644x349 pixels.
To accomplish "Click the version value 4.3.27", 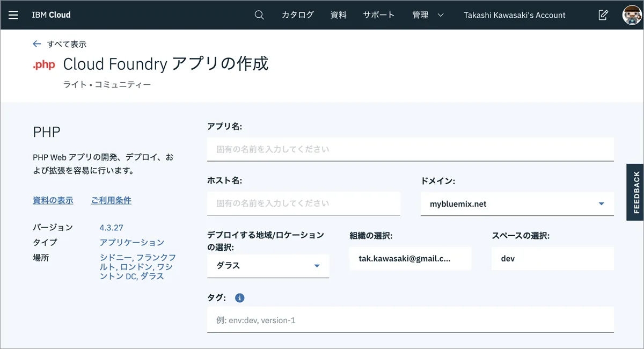I will click(112, 228).
